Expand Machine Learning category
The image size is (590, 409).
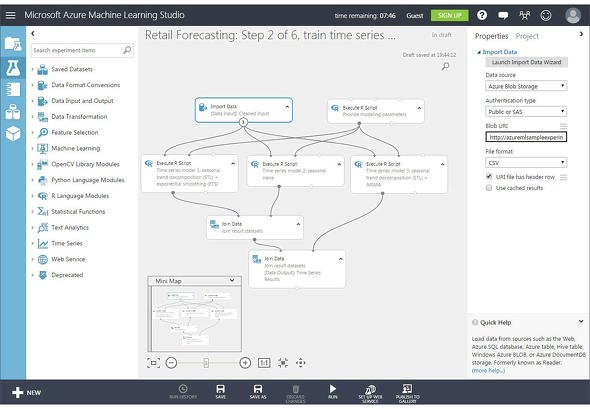click(x=32, y=148)
